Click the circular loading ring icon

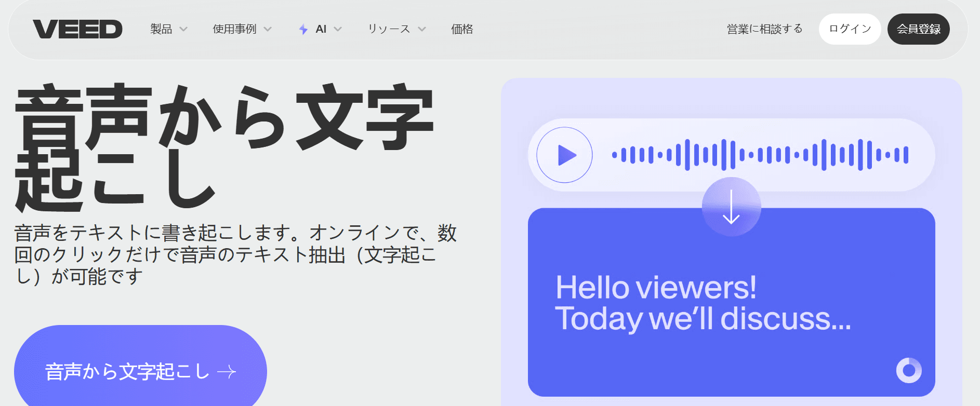(x=909, y=370)
